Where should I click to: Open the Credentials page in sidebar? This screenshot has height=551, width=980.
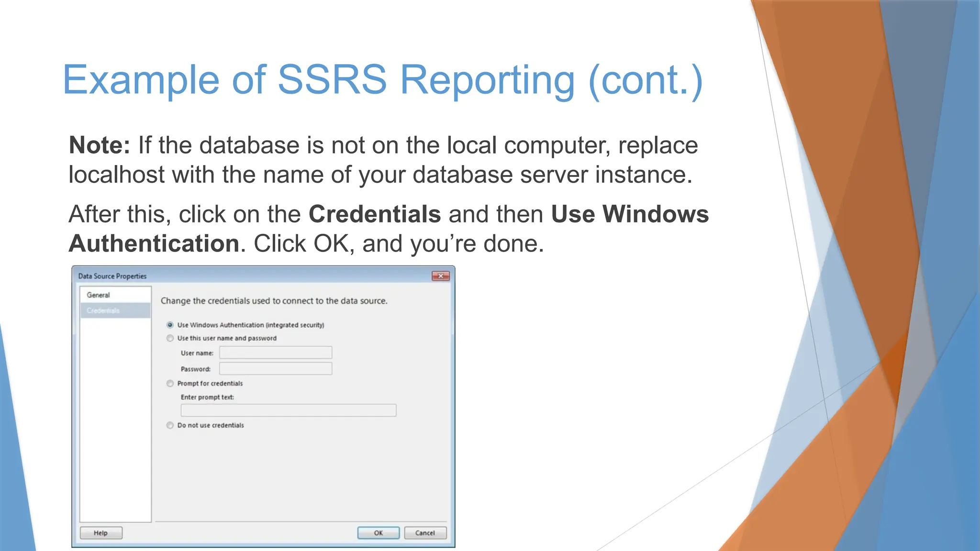click(115, 310)
